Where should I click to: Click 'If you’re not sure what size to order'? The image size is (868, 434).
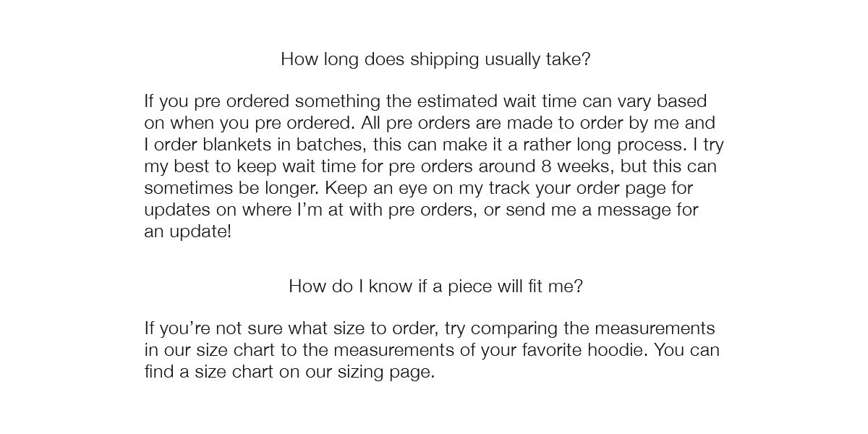coord(291,328)
